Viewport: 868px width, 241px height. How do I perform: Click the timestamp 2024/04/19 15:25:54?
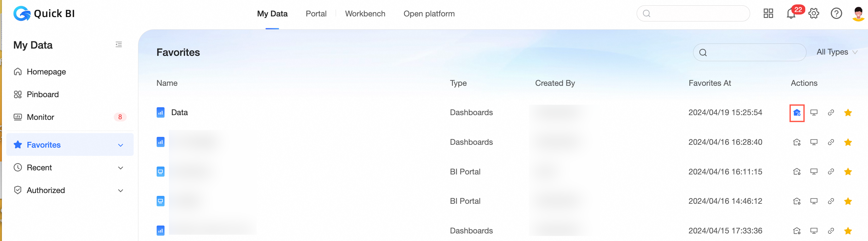(725, 113)
